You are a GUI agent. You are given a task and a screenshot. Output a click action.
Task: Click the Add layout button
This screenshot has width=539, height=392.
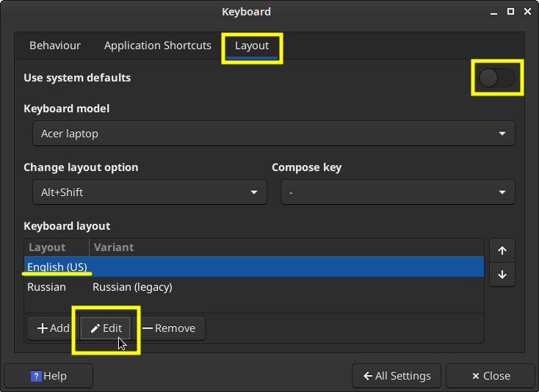[x=53, y=328]
